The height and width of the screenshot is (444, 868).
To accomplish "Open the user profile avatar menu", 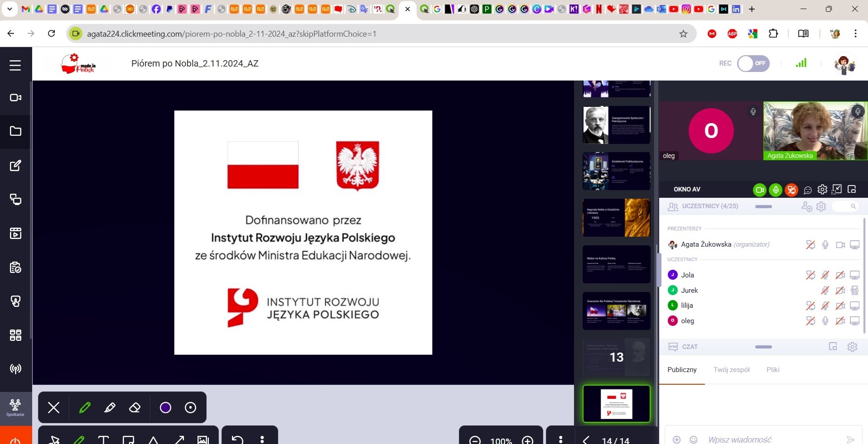I will coord(844,64).
